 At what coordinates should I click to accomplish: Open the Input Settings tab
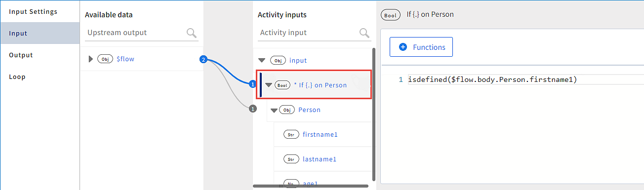(33, 11)
